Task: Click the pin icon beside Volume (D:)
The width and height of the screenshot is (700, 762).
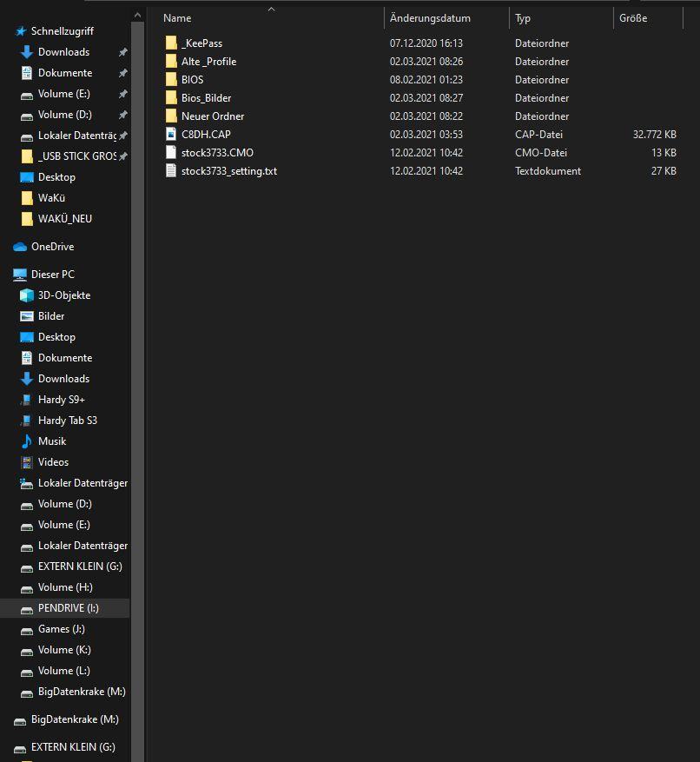Action: click(x=123, y=115)
